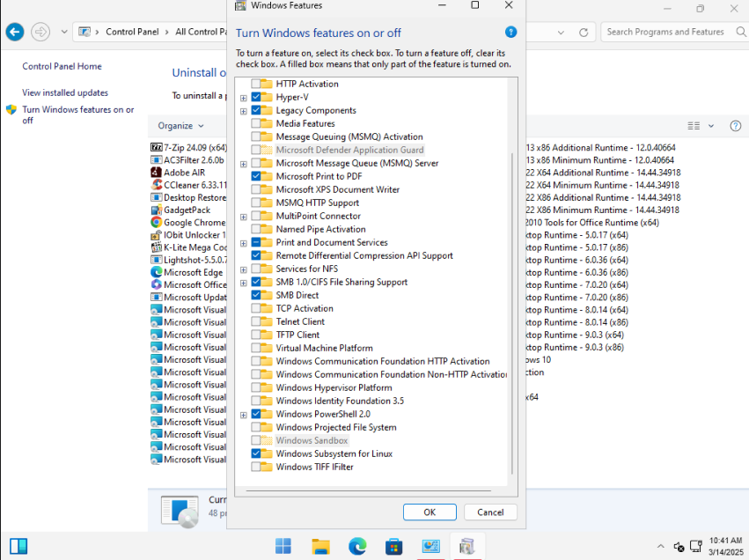Select the K-Lite Mega Codec icon
This screenshot has height=560, width=749.
pos(156,247)
